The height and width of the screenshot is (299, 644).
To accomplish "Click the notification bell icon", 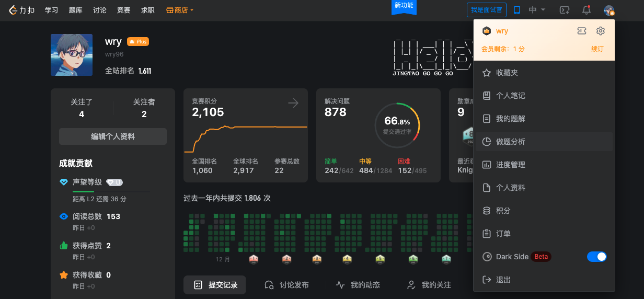I will [x=586, y=10].
